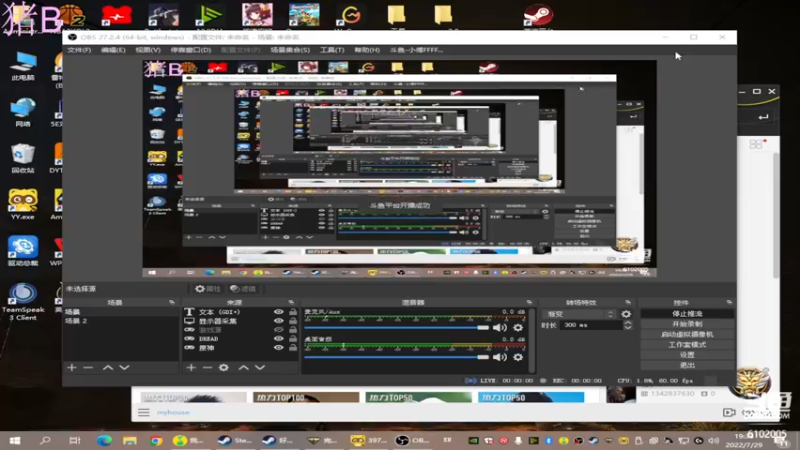Remove the selected source with the minus icon
Viewport: 800px width, 450px height.
coord(207,367)
